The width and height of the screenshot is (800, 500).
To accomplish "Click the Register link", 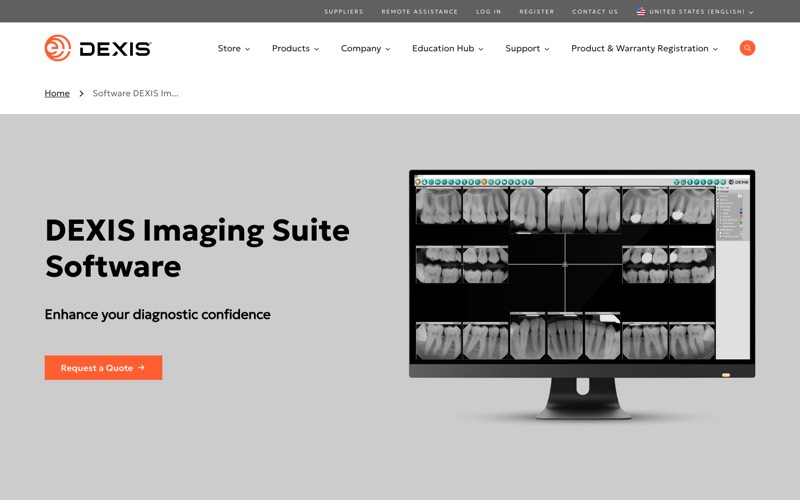I will 536,11.
